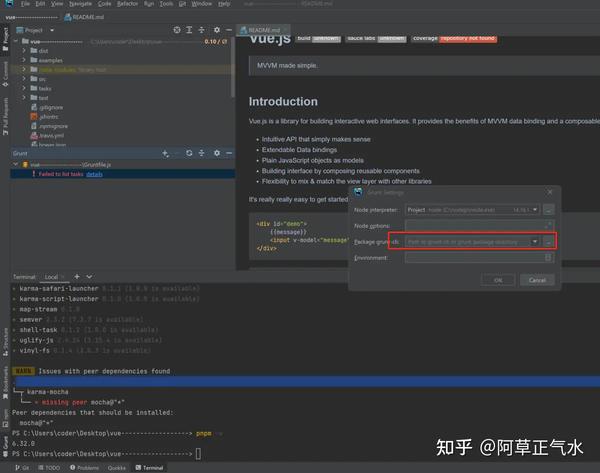Add a new terminal tab with plus

click(x=77, y=276)
